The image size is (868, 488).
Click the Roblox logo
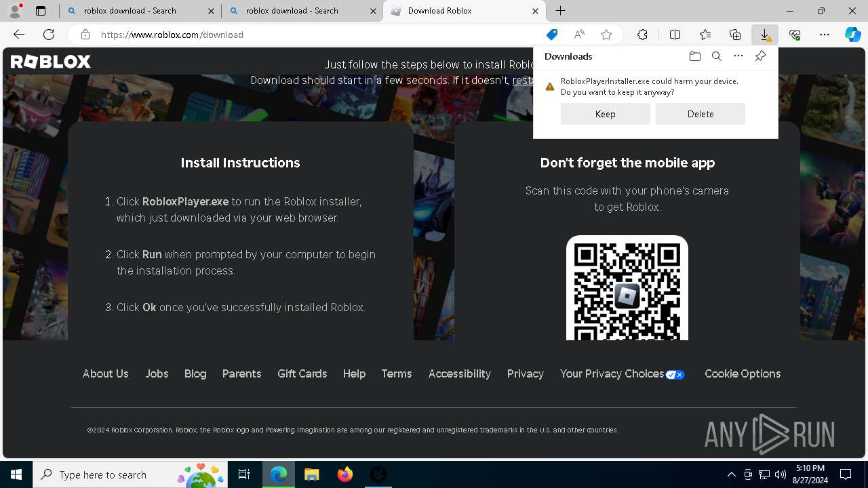51,62
